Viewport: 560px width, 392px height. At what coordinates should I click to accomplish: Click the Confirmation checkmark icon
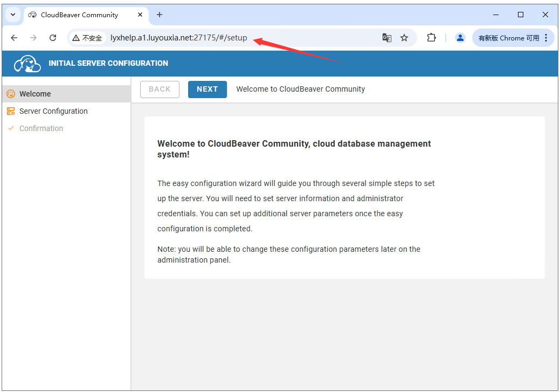coord(11,128)
